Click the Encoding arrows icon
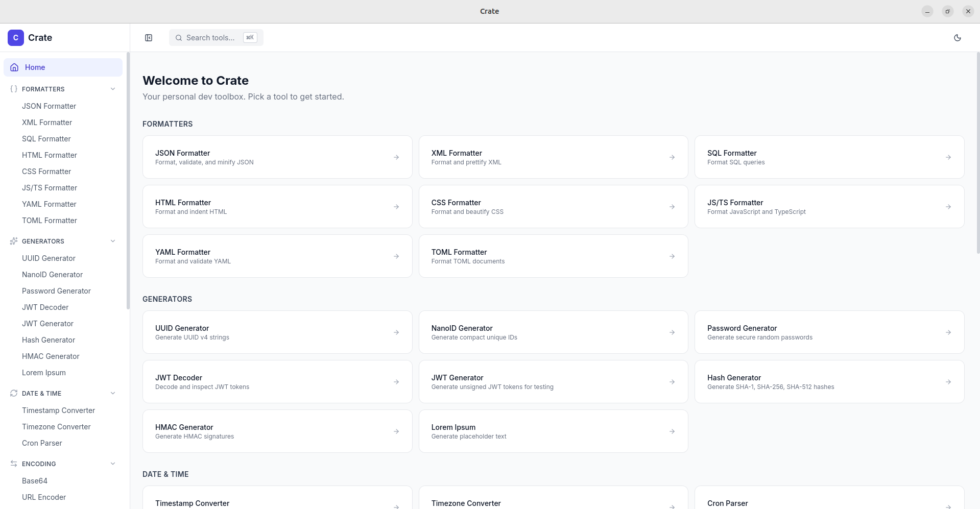 [x=14, y=464]
